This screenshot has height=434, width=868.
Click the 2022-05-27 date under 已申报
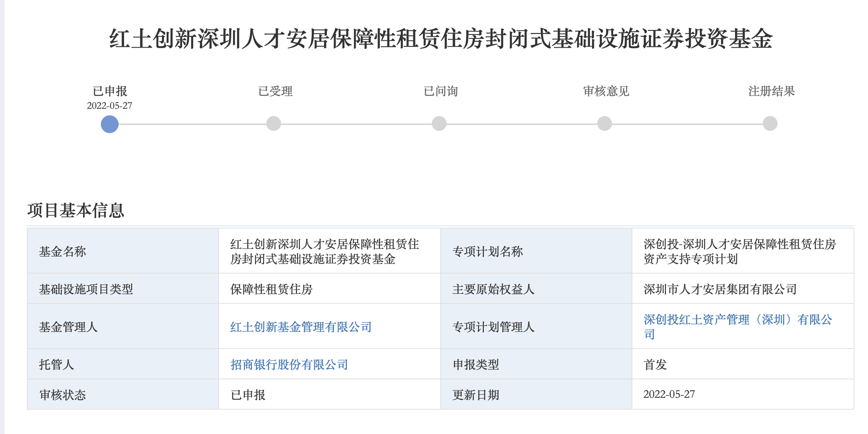109,106
